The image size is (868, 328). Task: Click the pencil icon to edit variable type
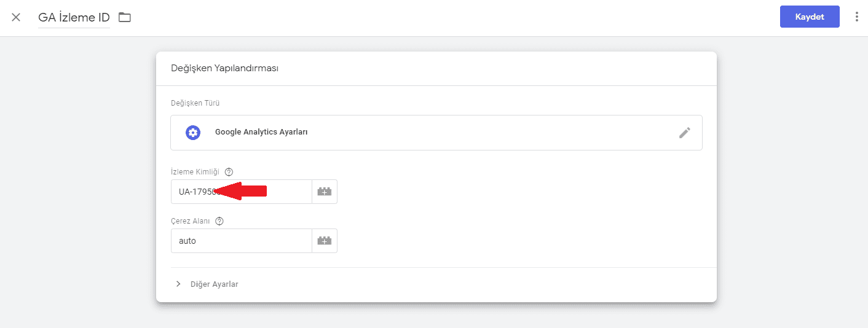coord(684,133)
